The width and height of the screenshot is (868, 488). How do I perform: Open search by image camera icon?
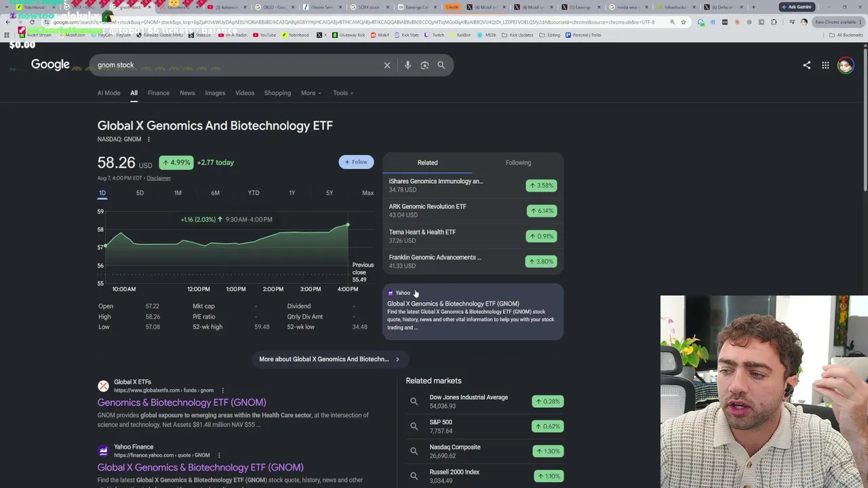click(x=425, y=65)
